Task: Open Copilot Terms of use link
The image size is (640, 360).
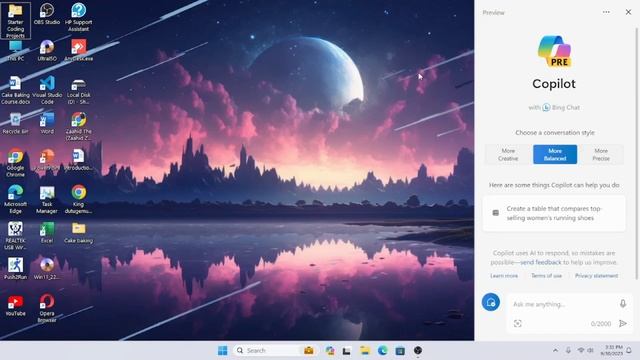Action: coord(546,276)
